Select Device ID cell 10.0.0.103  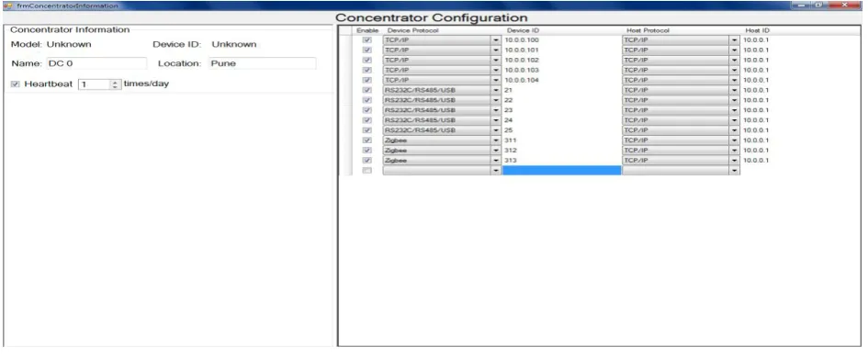coord(561,71)
